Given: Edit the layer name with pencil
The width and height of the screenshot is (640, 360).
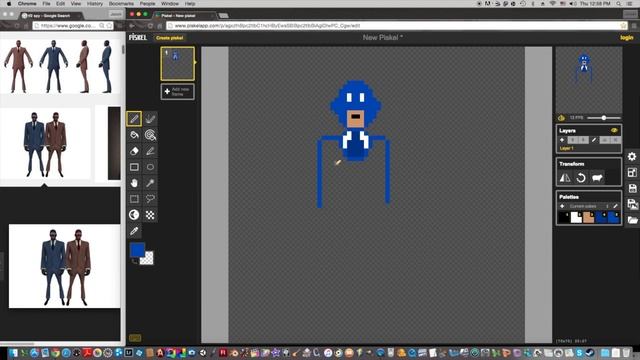Looking at the screenshot, I should pos(594,140).
